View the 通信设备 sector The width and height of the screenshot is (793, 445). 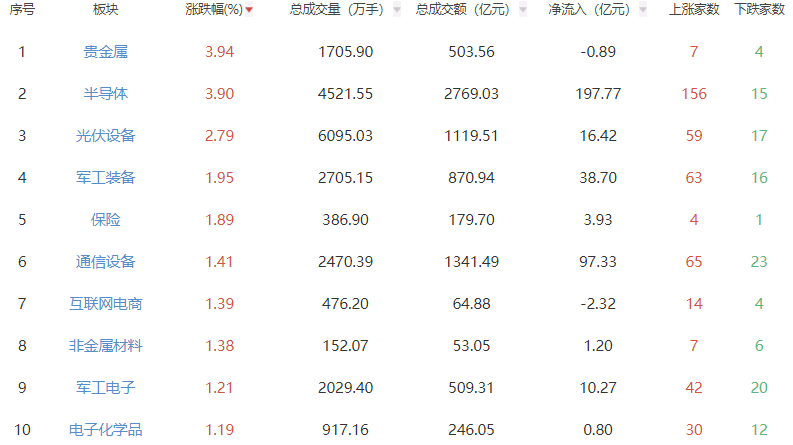pyautogui.click(x=105, y=262)
